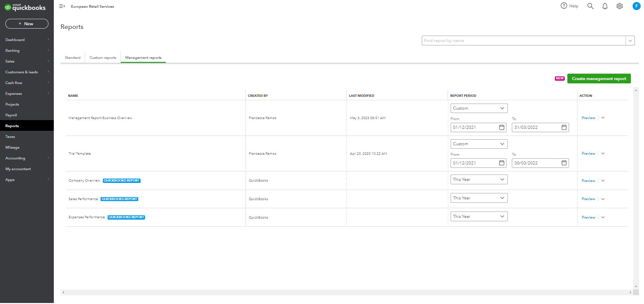The height and width of the screenshot is (304, 644).
Task: Click the Help question mark icon
Action: coord(564,6)
